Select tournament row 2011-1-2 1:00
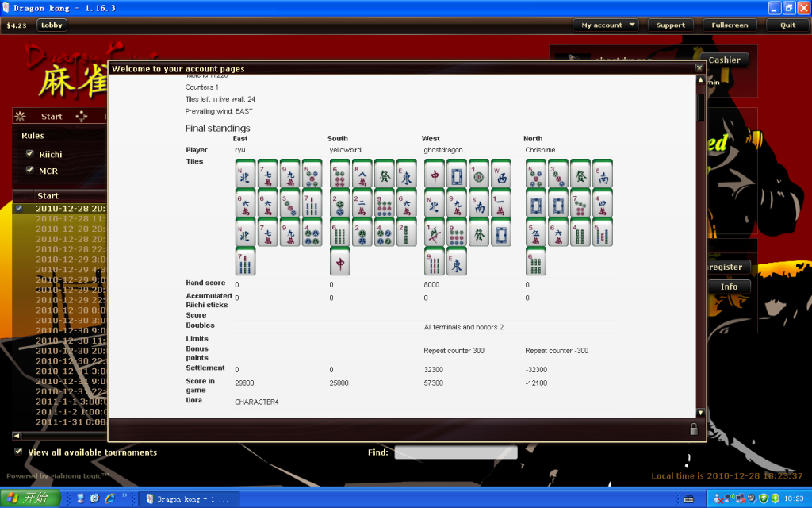 pos(59,412)
